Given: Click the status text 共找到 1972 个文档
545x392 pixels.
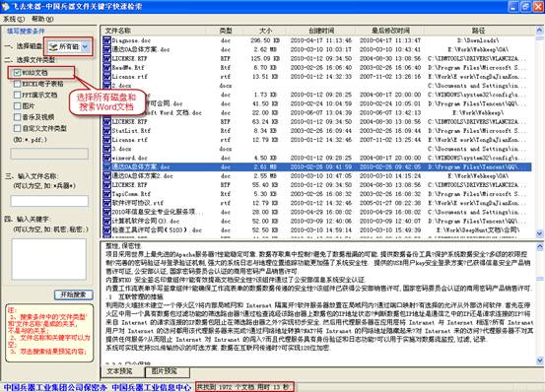Looking at the screenshot, I should tap(226, 387).
